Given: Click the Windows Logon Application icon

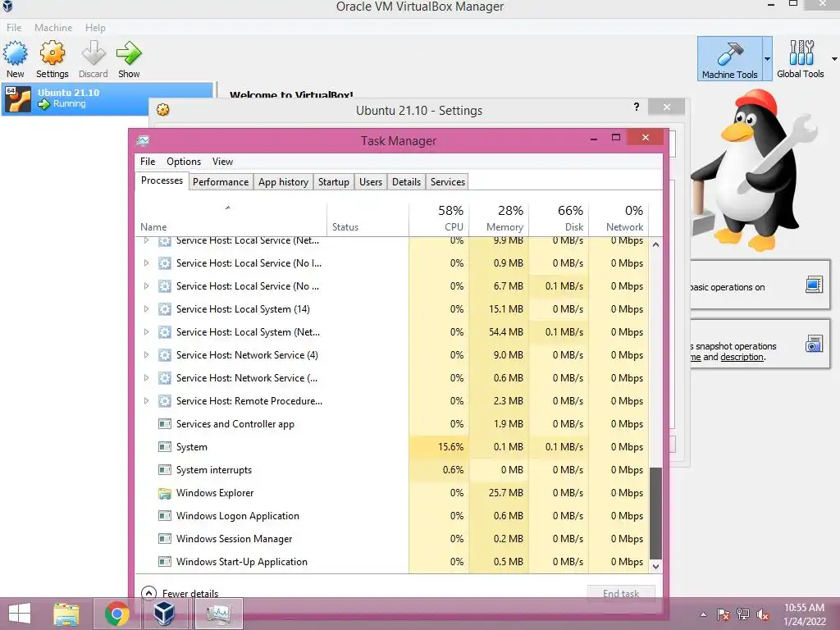Looking at the screenshot, I should (164, 516).
